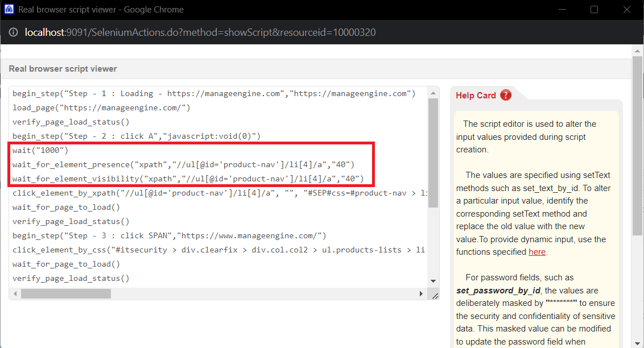Viewport: 644px width, 348px height.
Task: Click the app icon in the title bar
Action: [x=9, y=10]
